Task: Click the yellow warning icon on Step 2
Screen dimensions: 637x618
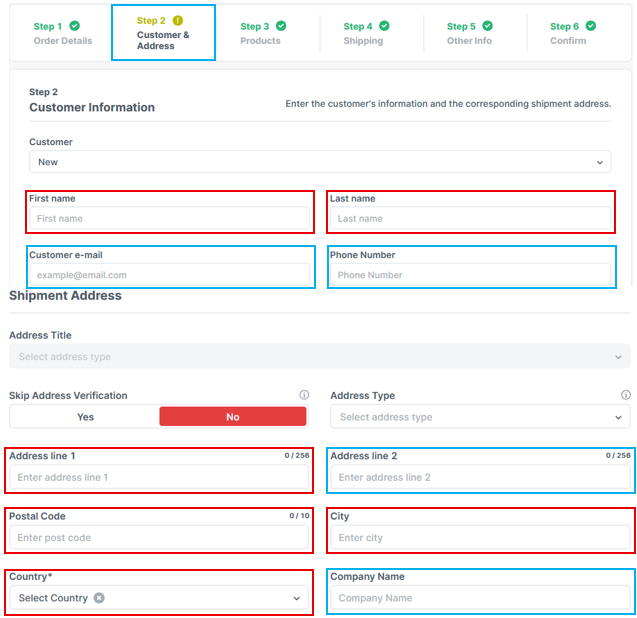Action: (178, 20)
